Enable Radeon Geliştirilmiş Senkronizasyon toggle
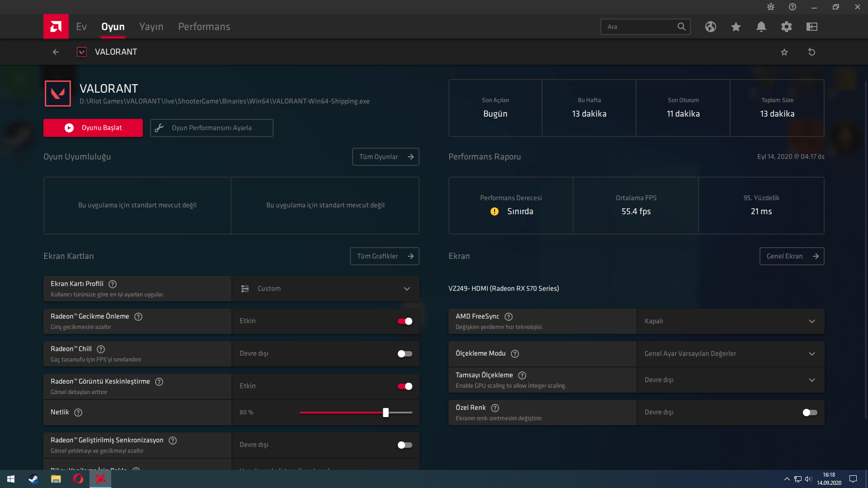The width and height of the screenshot is (868, 488). pyautogui.click(x=405, y=445)
